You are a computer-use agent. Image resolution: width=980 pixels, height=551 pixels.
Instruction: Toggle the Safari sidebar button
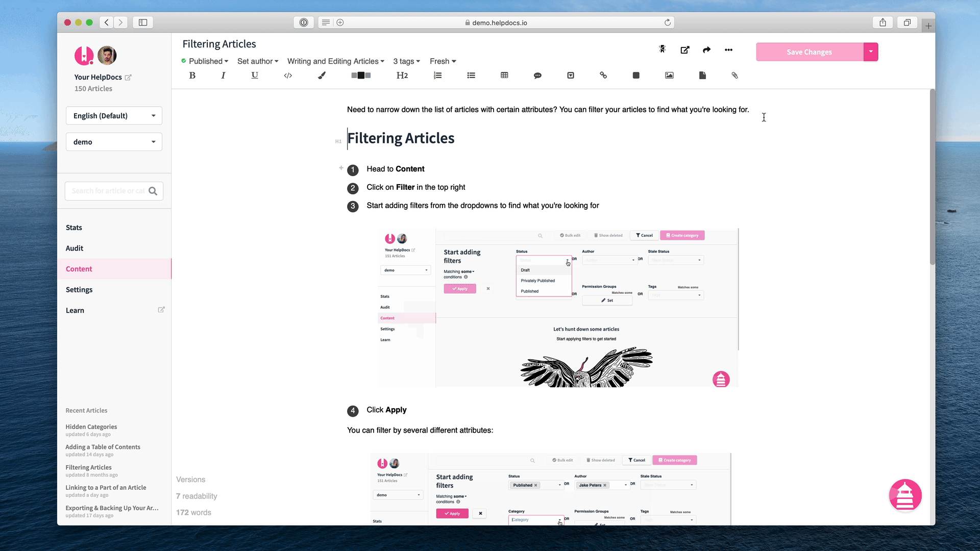tap(143, 22)
